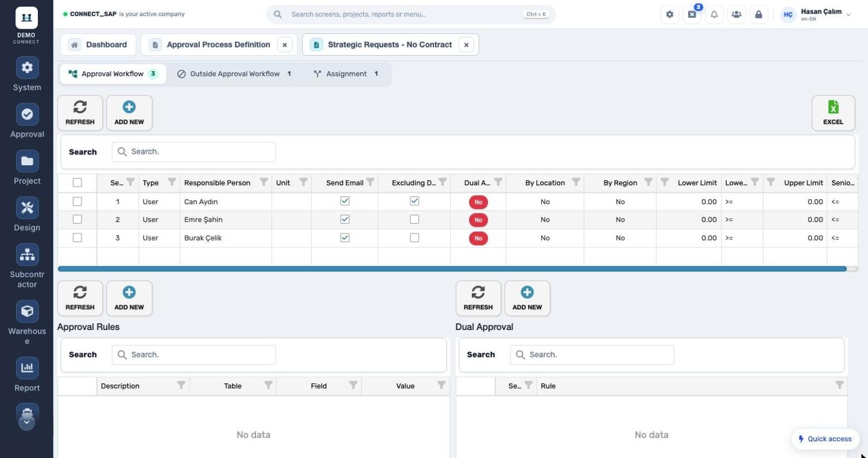The width and height of the screenshot is (868, 458).
Task: Open the Quick access button
Action: point(825,439)
